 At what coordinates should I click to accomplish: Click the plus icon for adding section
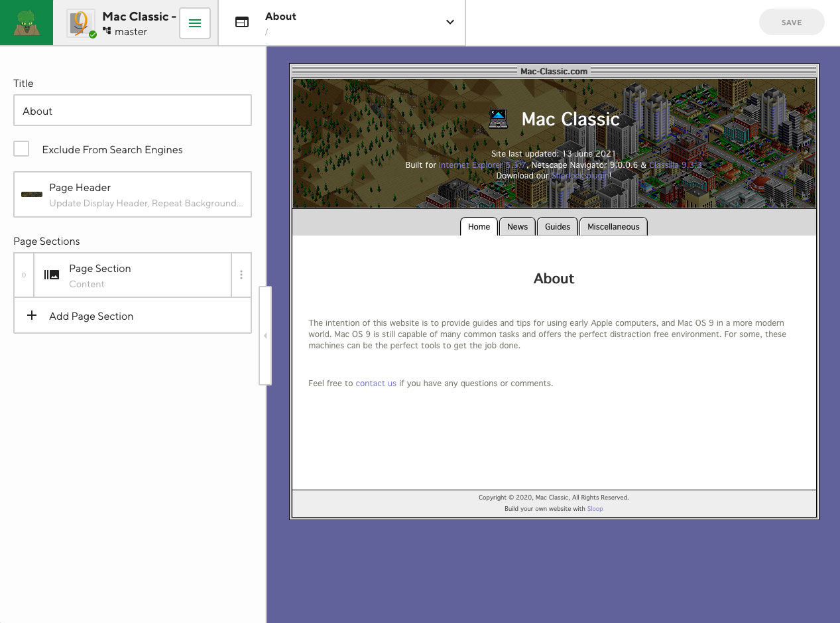(x=32, y=316)
